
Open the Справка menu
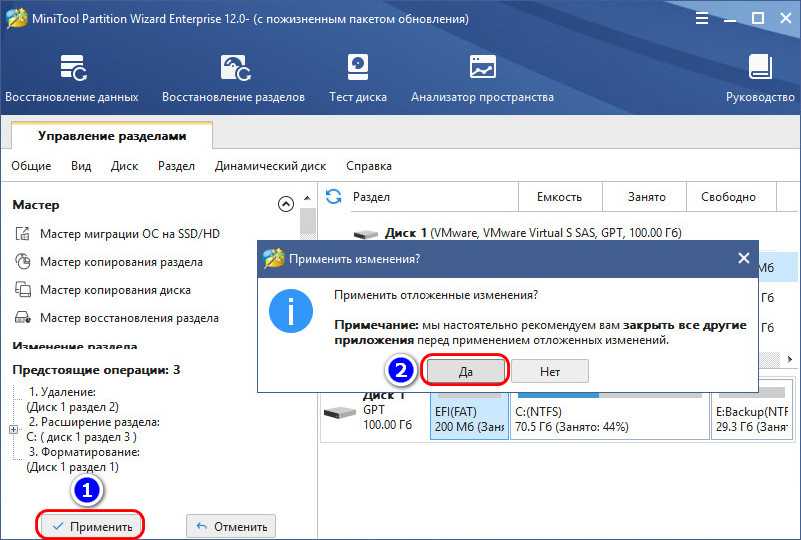click(369, 166)
